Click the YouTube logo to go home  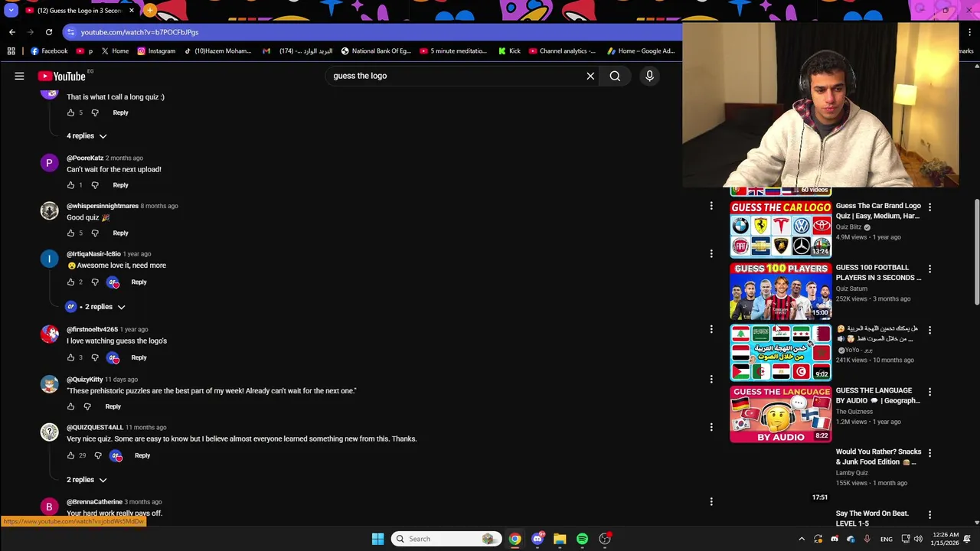click(x=62, y=76)
